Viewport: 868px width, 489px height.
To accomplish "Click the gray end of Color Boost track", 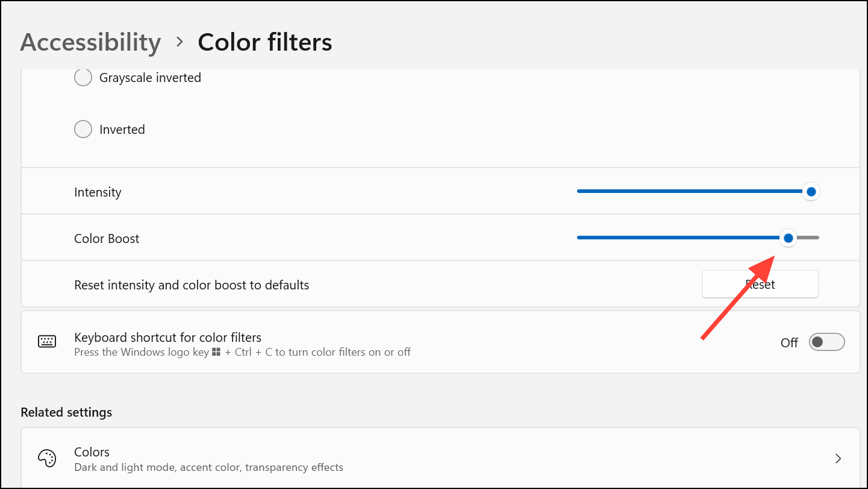I will click(x=808, y=238).
